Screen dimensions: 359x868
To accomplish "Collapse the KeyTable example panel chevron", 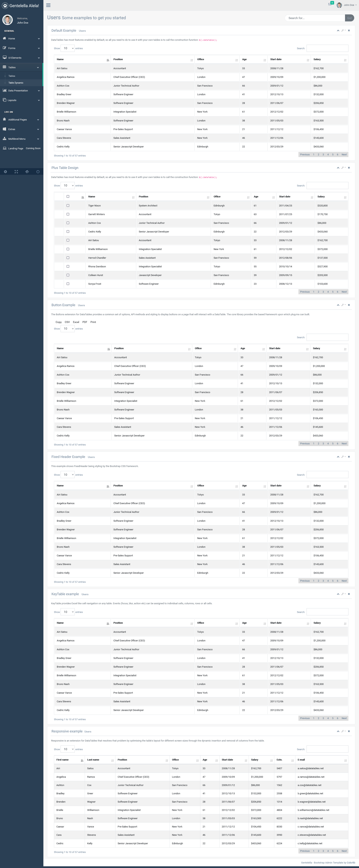I will (x=338, y=594).
